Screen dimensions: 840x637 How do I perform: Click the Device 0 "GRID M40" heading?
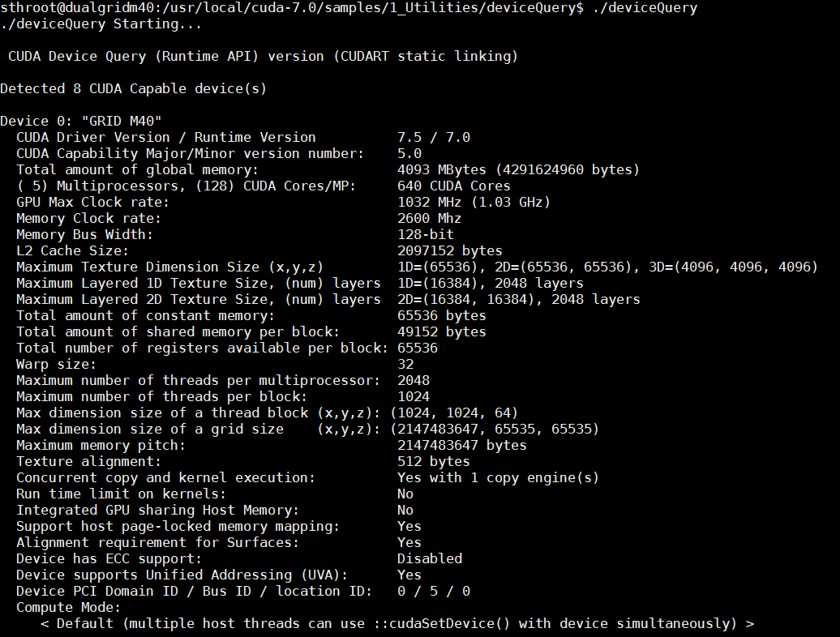pos(81,121)
